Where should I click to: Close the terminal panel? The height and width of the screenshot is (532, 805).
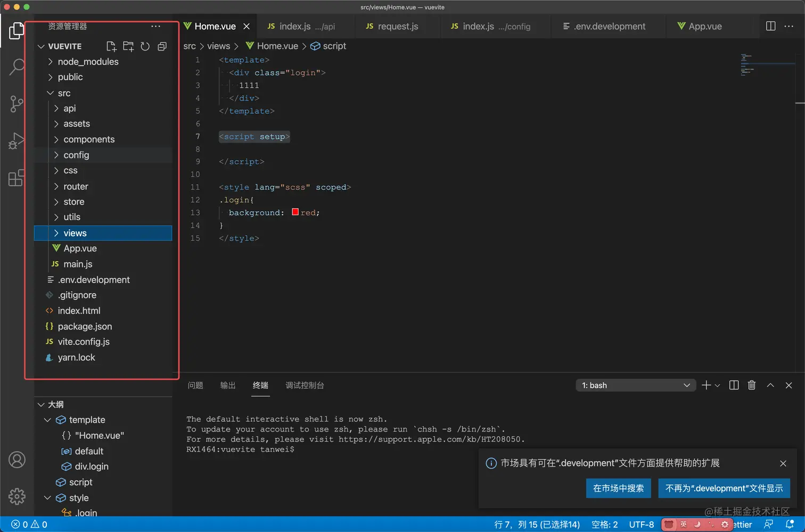point(789,385)
